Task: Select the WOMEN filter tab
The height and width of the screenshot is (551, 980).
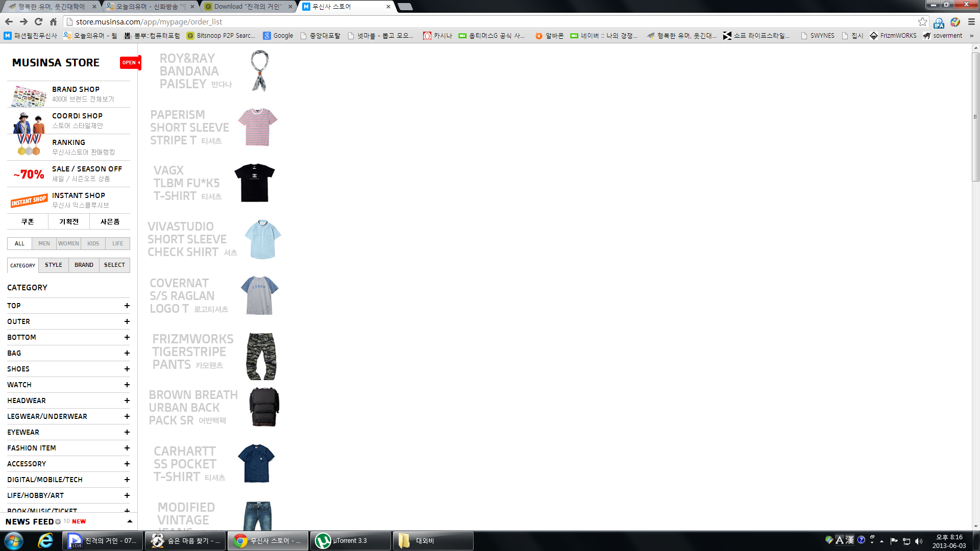Action: pyautogui.click(x=68, y=243)
